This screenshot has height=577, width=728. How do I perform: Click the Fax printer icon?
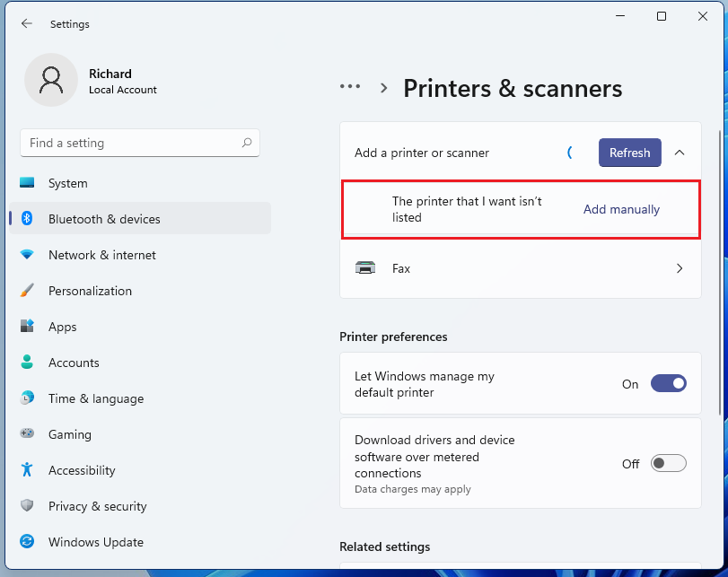pos(365,267)
